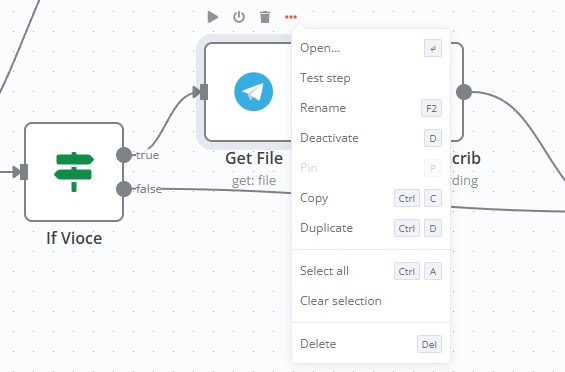Image resolution: width=565 pixels, height=372 pixels.
Task: Click Delete in the context menu
Action: (371, 344)
